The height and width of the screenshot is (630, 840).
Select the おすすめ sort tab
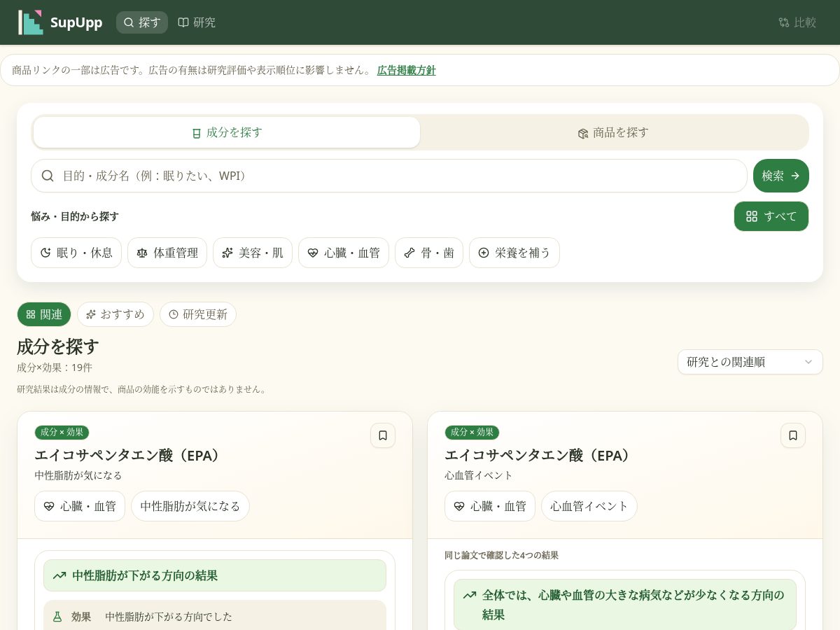(x=115, y=314)
